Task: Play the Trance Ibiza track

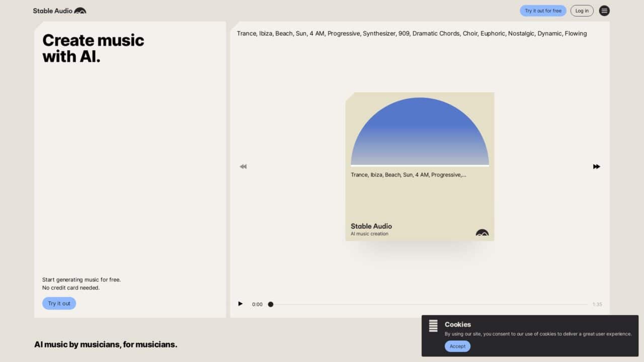Action: [240, 304]
